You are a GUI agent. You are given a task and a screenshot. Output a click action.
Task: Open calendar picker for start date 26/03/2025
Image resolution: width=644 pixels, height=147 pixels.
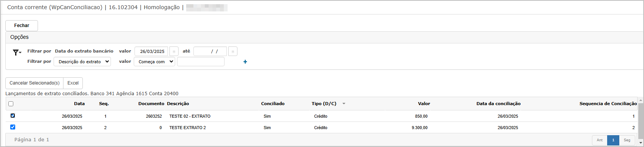[x=174, y=51]
